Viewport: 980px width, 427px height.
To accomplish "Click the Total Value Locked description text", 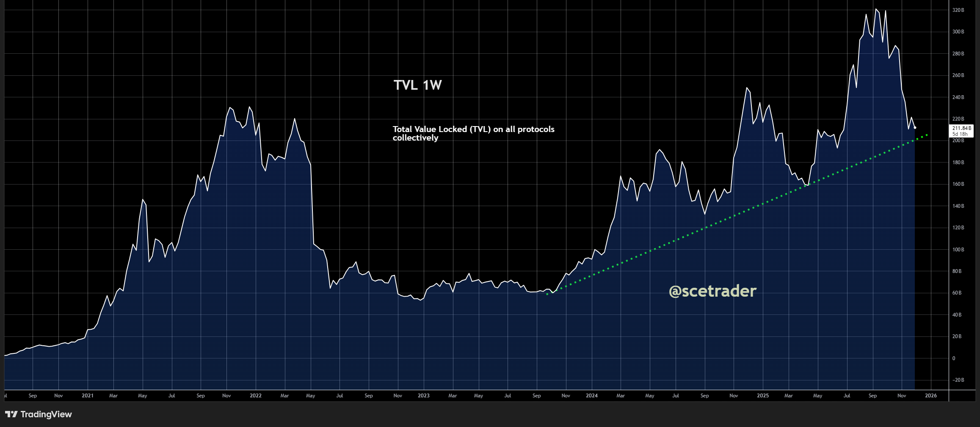I will pyautogui.click(x=473, y=133).
